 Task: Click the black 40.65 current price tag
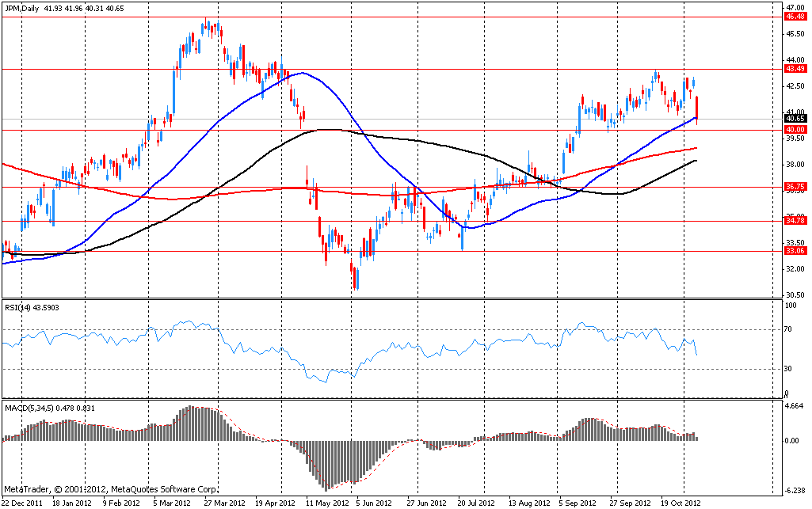(795, 118)
